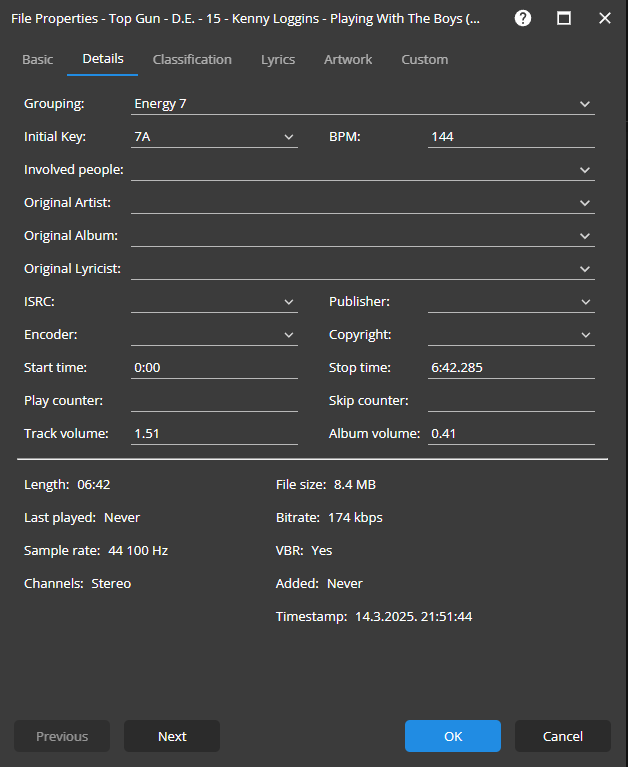Open the Encoder dropdown list
Image resolution: width=628 pixels, height=767 pixels.
tap(289, 335)
